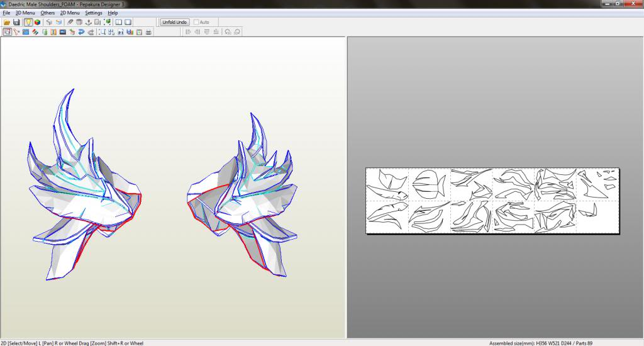Click the gray cube icon left of blue cube
Image resolution: width=644 pixels, height=346 pixels.
pos(49,22)
